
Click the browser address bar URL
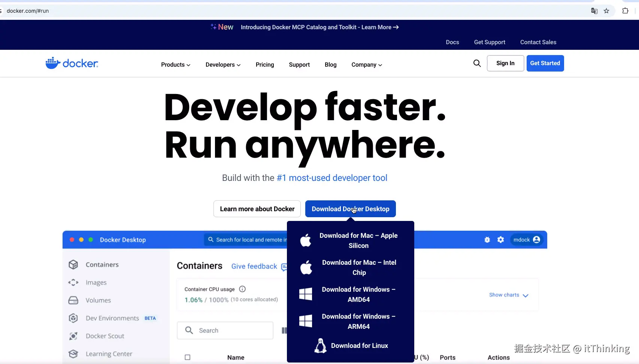coord(28,11)
